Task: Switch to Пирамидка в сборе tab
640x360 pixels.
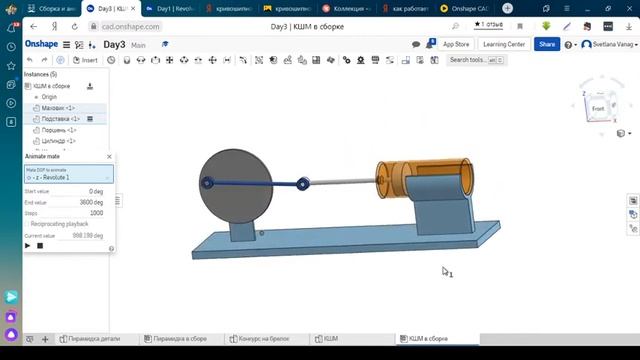Action: click(x=176, y=339)
